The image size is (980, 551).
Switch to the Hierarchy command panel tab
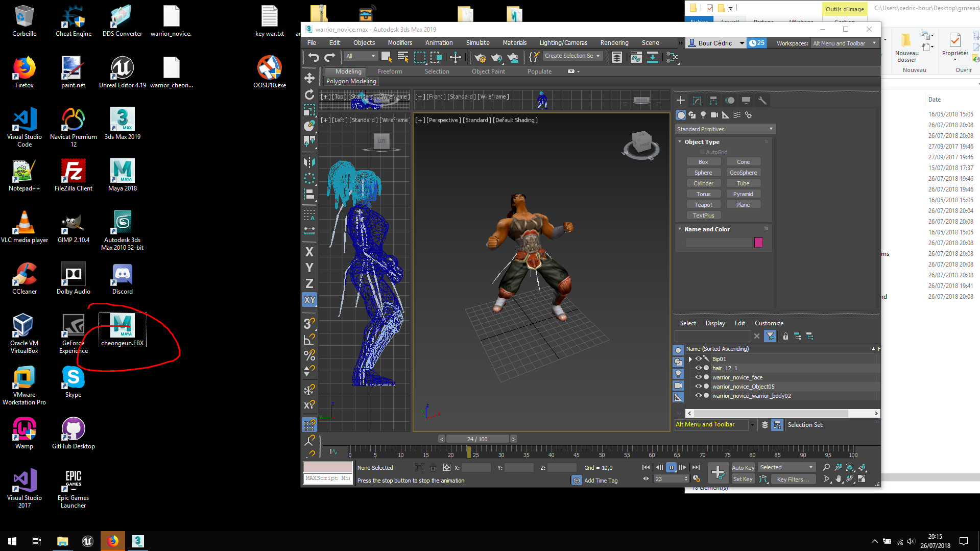point(713,101)
